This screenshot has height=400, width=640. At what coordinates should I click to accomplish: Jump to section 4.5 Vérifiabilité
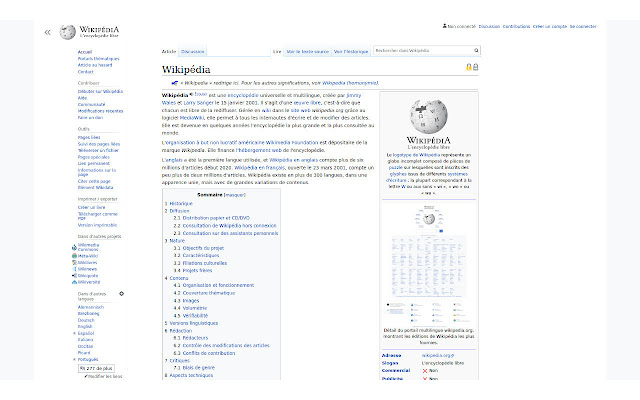click(195, 316)
